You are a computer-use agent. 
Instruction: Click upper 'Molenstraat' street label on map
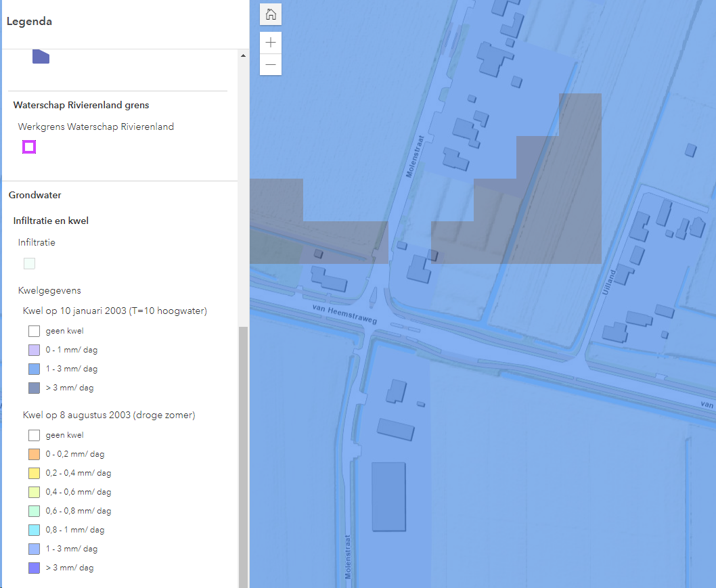(x=415, y=156)
